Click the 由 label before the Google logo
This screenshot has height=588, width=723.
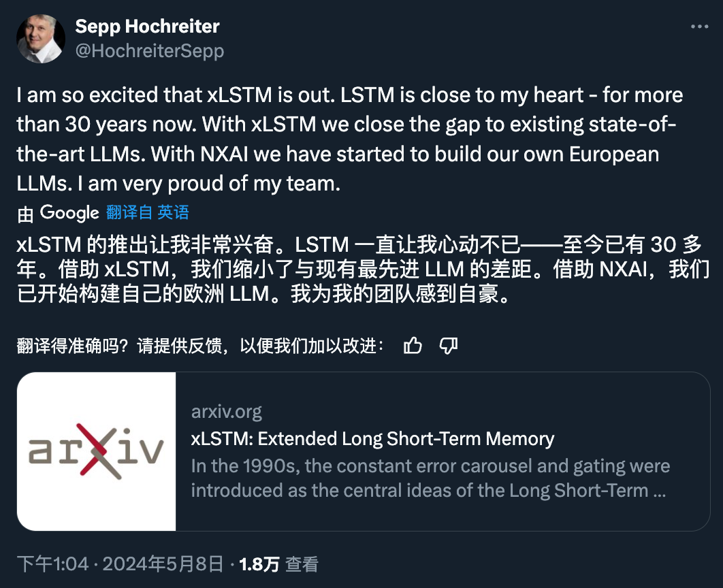coord(25,212)
